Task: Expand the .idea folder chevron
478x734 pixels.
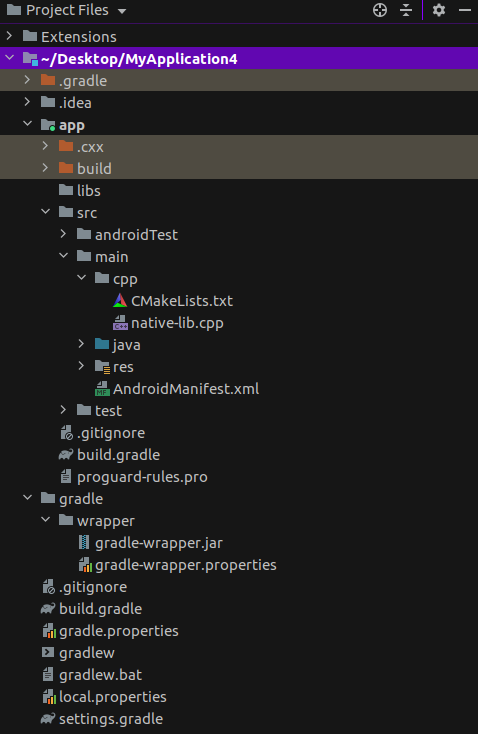Action: (x=28, y=102)
